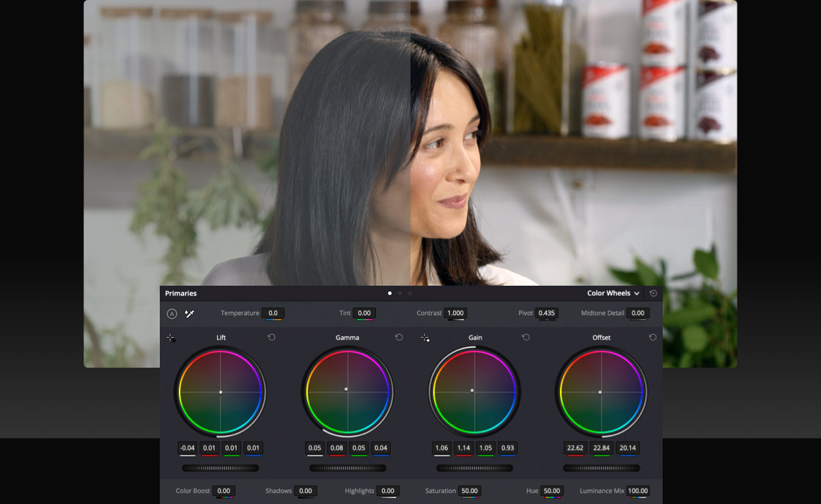Switch to the third primaries page dot
Screen dimensions: 821x504
click(409, 292)
